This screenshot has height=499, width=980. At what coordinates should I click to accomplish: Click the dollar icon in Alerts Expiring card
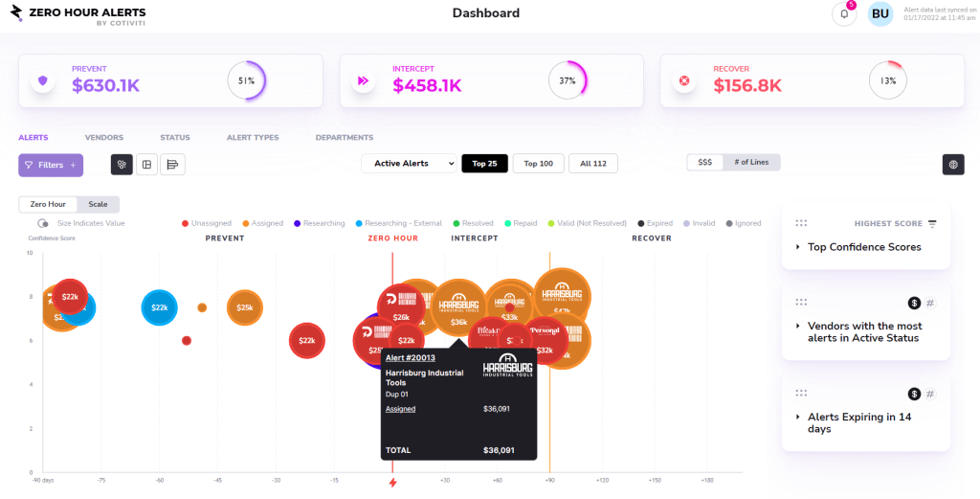tap(914, 394)
